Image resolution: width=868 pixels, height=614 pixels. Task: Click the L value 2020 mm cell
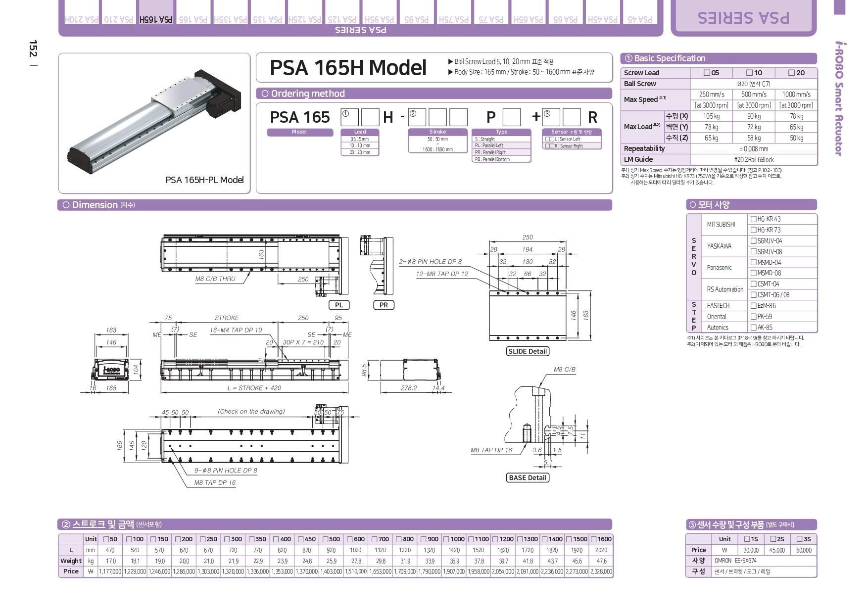click(x=601, y=550)
